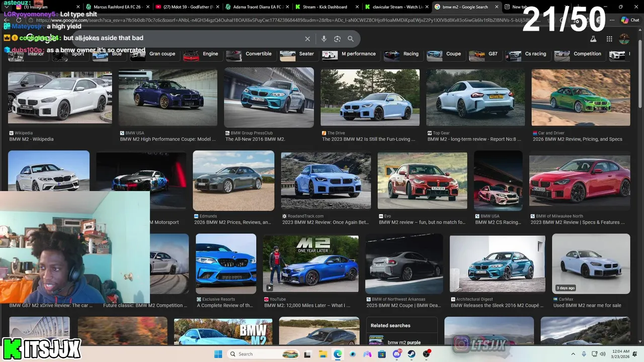Open 2026 BMW M2 Review, Pricing, and Specs

577,139
